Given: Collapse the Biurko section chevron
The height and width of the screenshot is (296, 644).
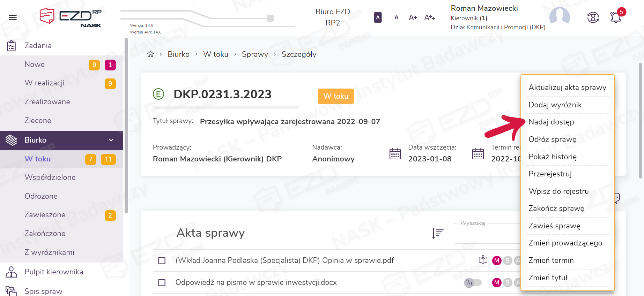Looking at the screenshot, I should (x=111, y=140).
